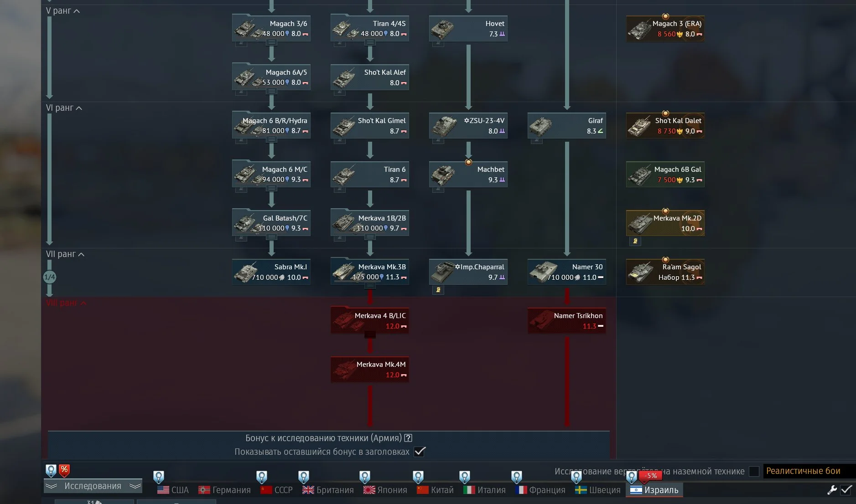Choose the Ra'am Sagol pack vehicle

click(665, 272)
